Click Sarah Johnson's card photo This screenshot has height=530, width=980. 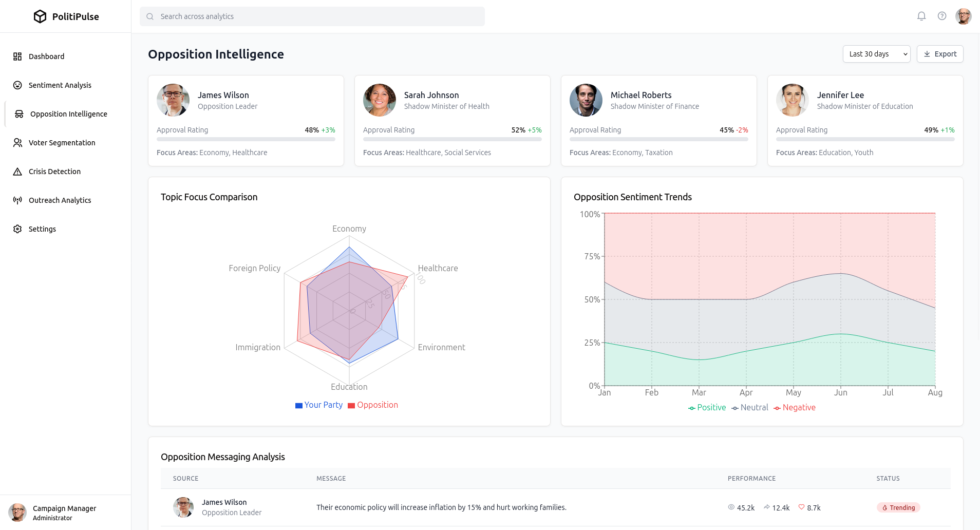click(x=380, y=100)
